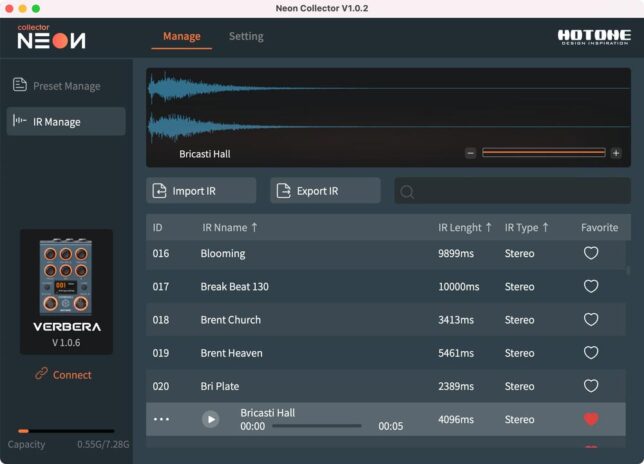Viewport: 644px width, 464px height.
Task: Click the Neon Collector logo
Action: pos(51,36)
